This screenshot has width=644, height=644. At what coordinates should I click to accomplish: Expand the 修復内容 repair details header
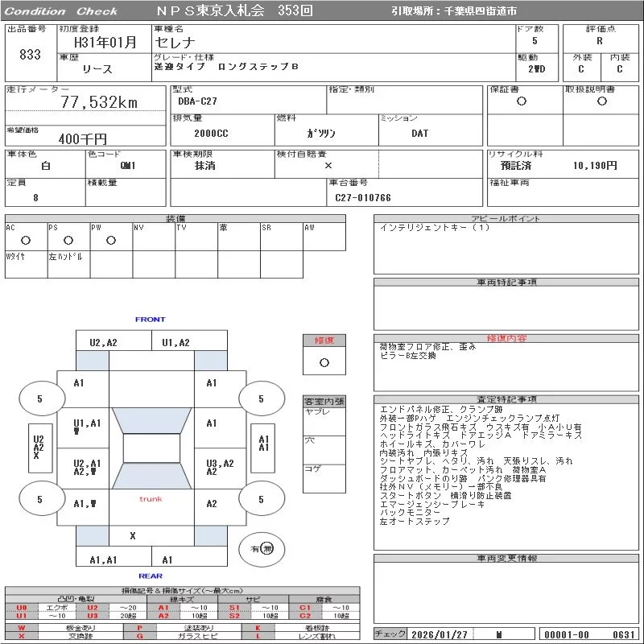pos(507,338)
